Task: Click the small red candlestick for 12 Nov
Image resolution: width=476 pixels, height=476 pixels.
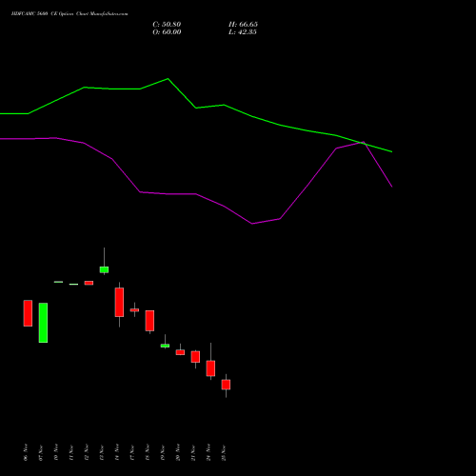Action: pyautogui.click(x=89, y=283)
